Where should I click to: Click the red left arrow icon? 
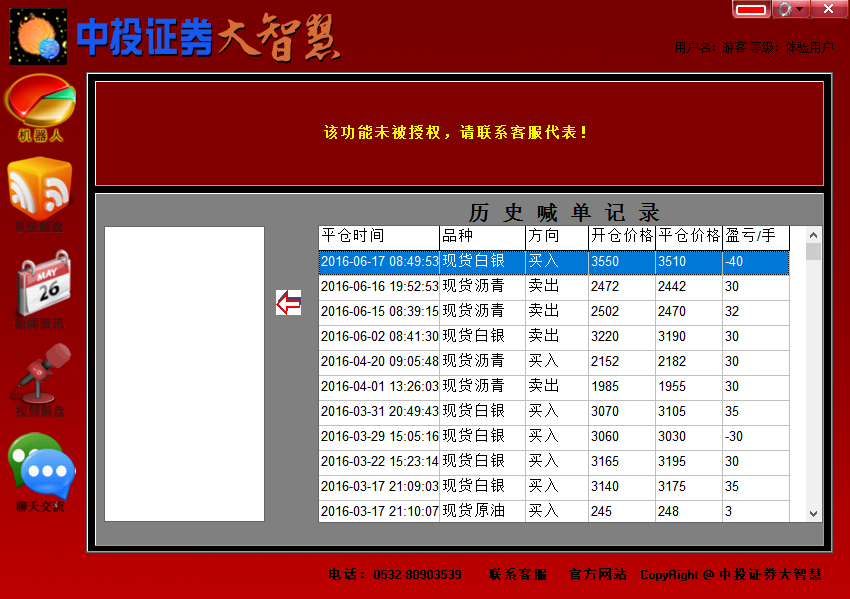point(288,303)
